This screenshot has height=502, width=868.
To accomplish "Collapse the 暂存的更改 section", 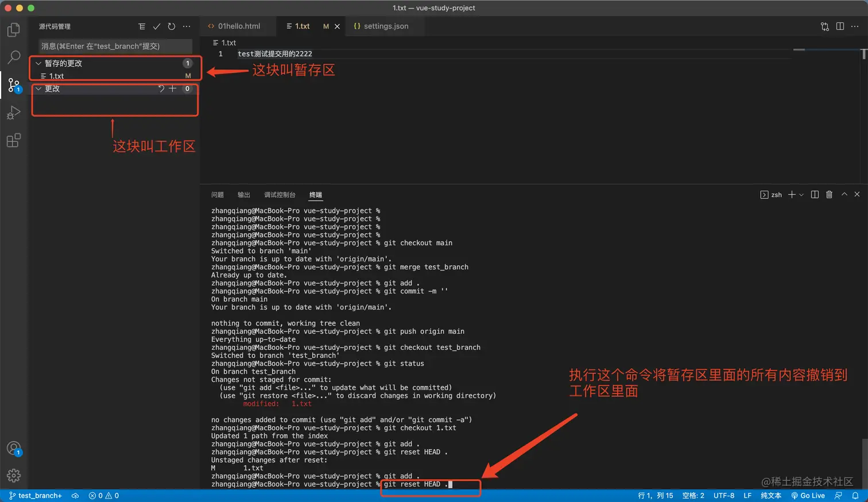I will tap(38, 63).
